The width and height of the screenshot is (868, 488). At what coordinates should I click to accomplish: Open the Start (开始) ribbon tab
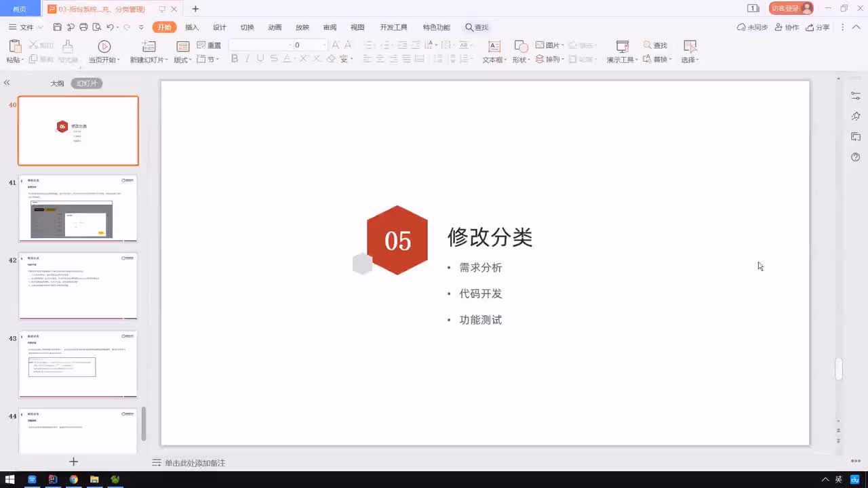(x=164, y=27)
